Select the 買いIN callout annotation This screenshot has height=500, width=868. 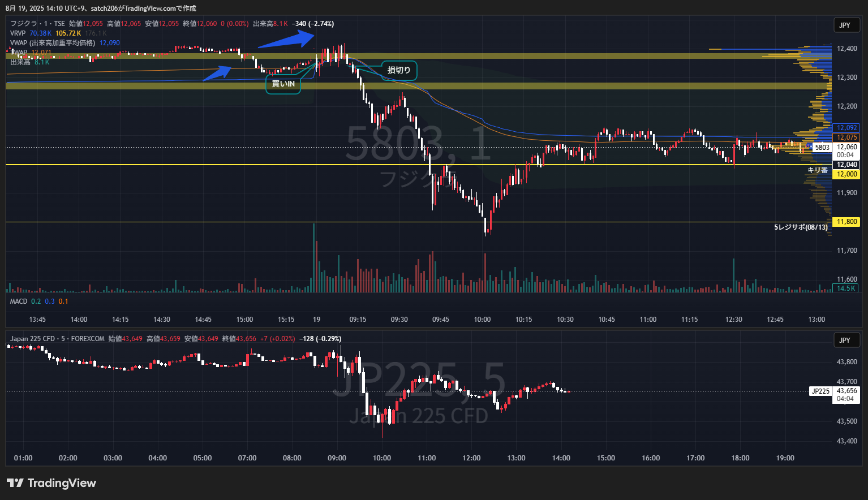click(x=283, y=84)
